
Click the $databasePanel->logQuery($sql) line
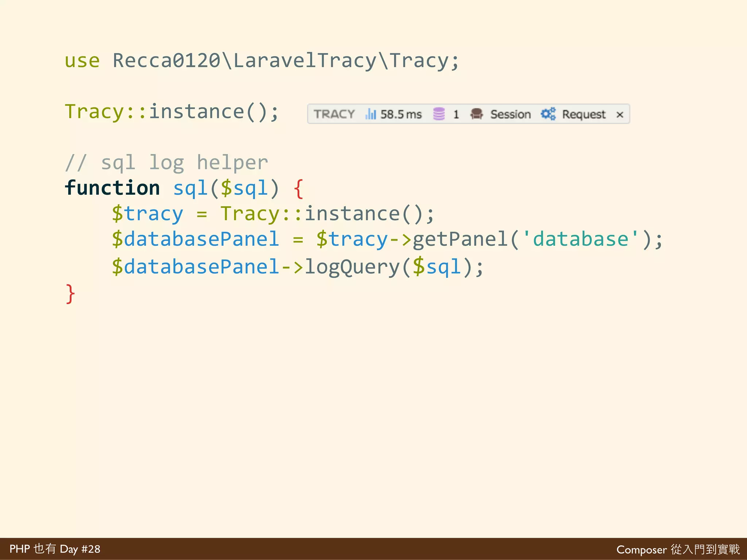coord(298,267)
